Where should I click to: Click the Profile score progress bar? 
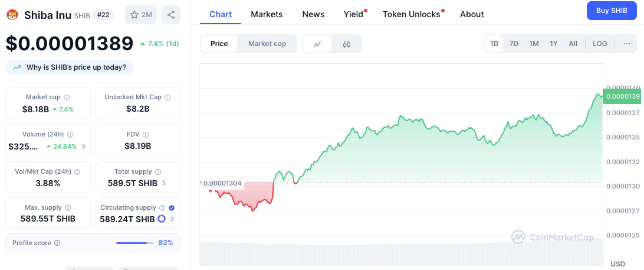tap(134, 243)
